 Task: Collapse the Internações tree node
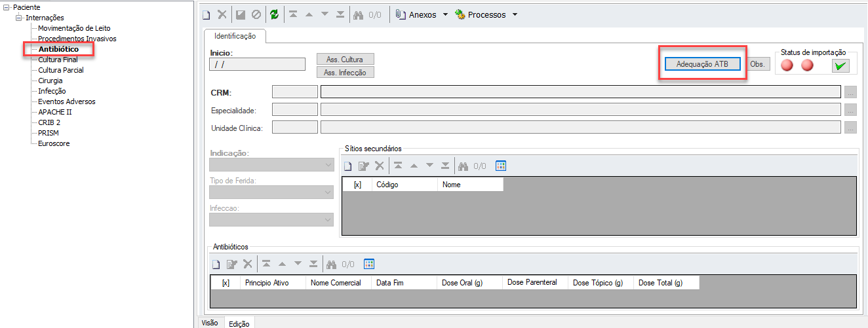pyautogui.click(x=19, y=18)
